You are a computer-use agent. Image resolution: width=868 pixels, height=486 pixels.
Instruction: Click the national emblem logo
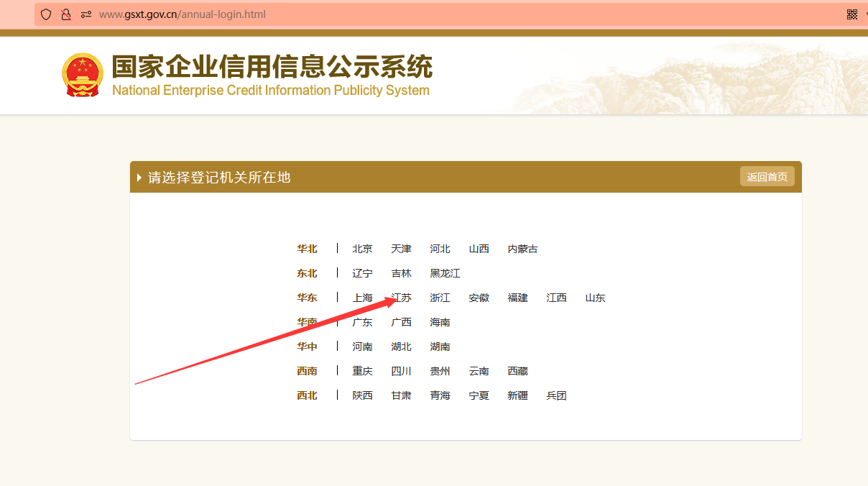point(83,75)
